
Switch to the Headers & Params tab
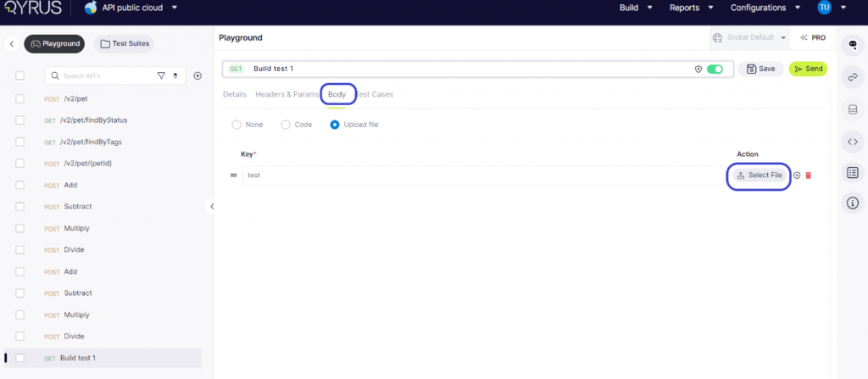click(x=287, y=94)
